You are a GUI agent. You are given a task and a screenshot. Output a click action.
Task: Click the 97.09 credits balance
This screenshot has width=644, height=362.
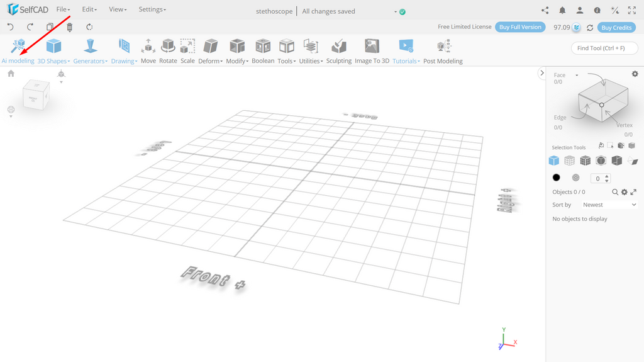point(562,28)
